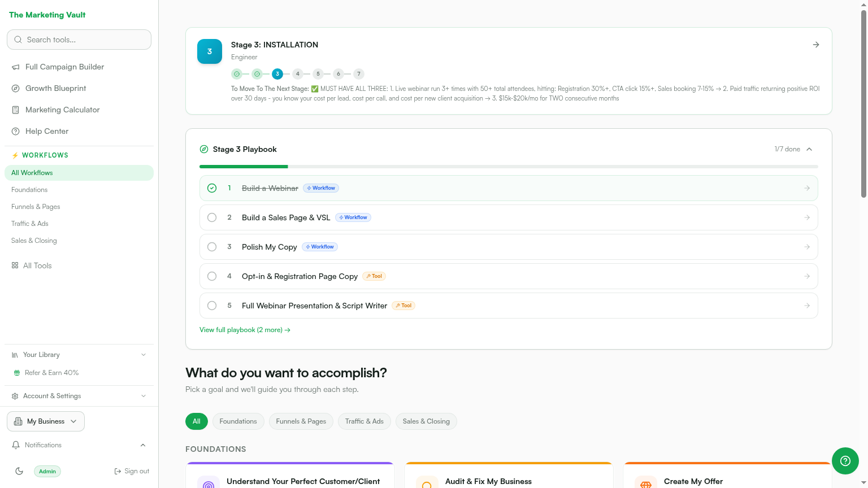Click View full playbook link

click(245, 330)
